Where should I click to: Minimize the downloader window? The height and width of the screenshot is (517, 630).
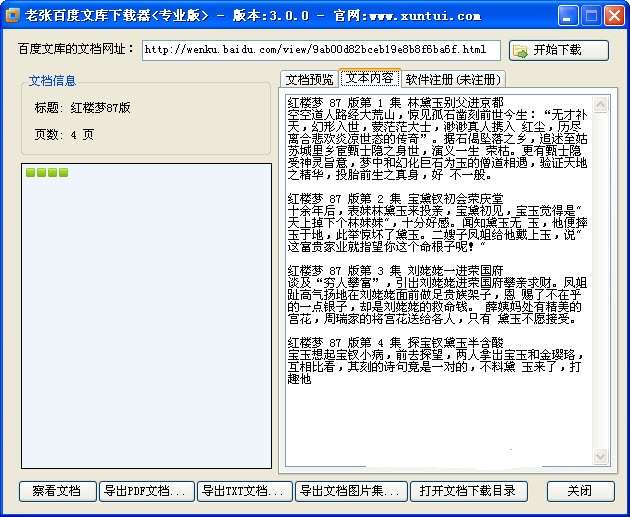568,16
